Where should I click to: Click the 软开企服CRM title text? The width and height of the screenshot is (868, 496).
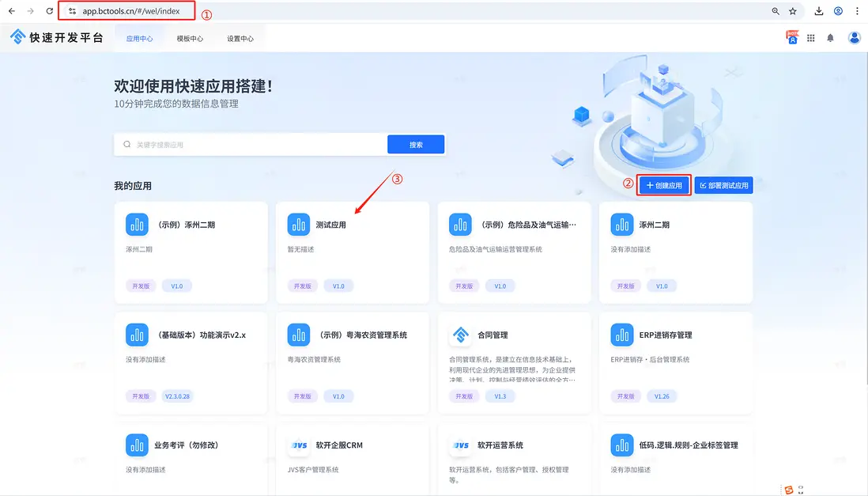click(x=339, y=445)
